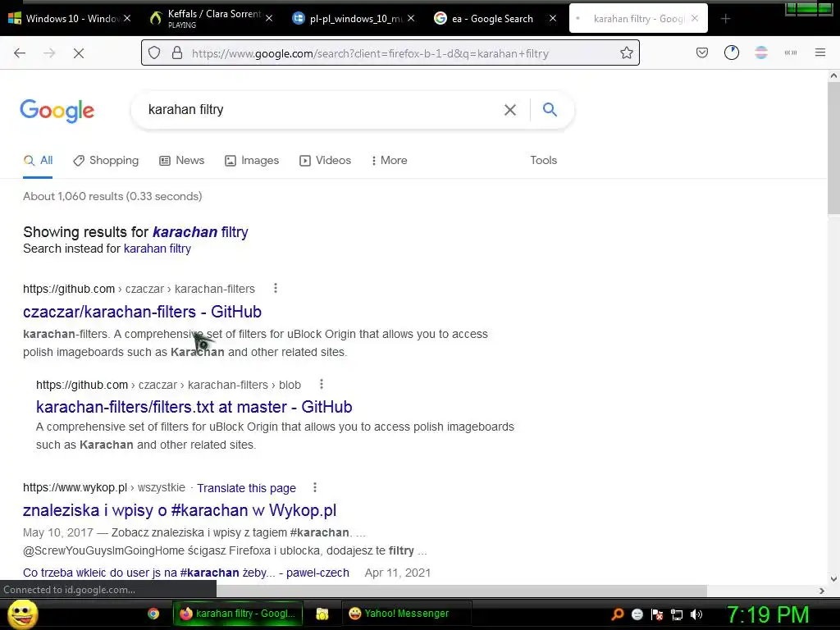Screen dimensions: 840x630
Task: Search instead for karahan filtry
Action: pos(157,249)
